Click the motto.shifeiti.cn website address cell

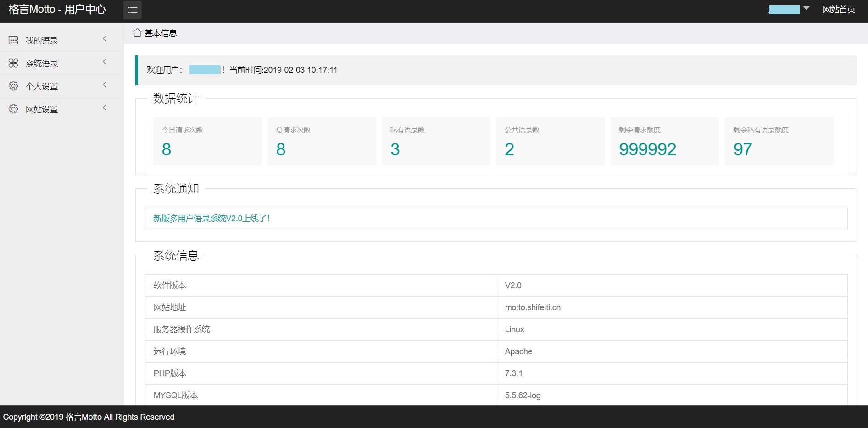coord(533,307)
